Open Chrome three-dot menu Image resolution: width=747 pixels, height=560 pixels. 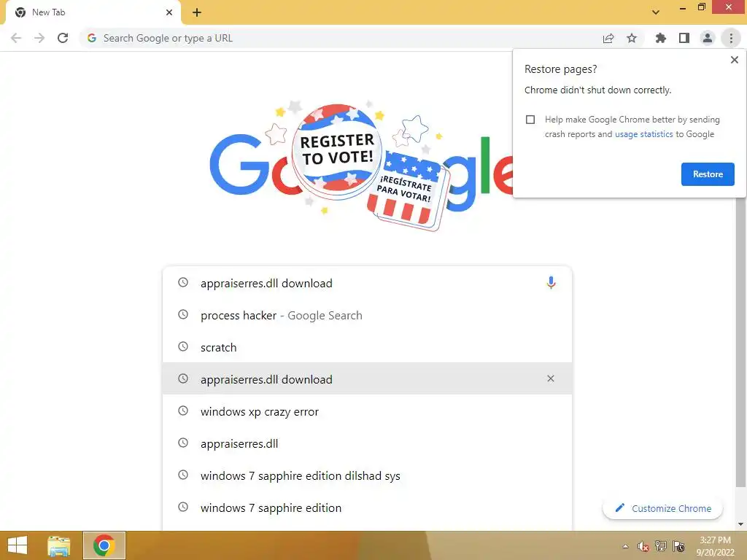(x=731, y=38)
